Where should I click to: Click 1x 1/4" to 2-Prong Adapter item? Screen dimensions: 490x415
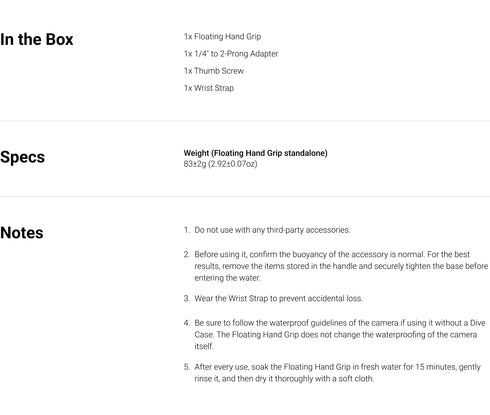(231, 54)
